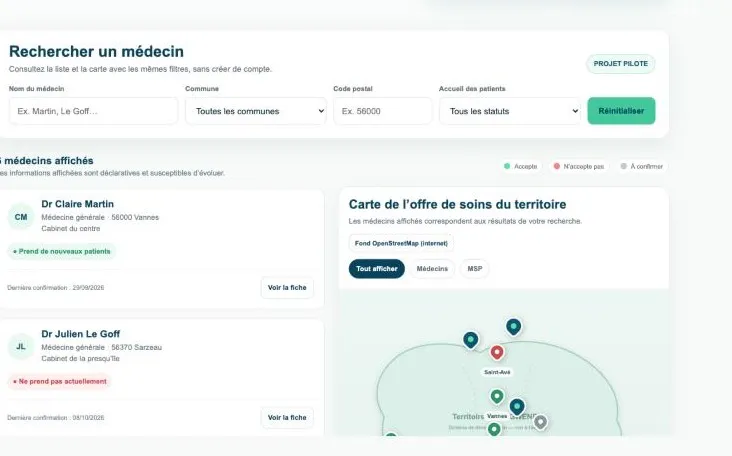The width and height of the screenshot is (732, 456).
Task: Click Dr Julien Le Goff's Dernière confirmation date
Action: click(56, 418)
